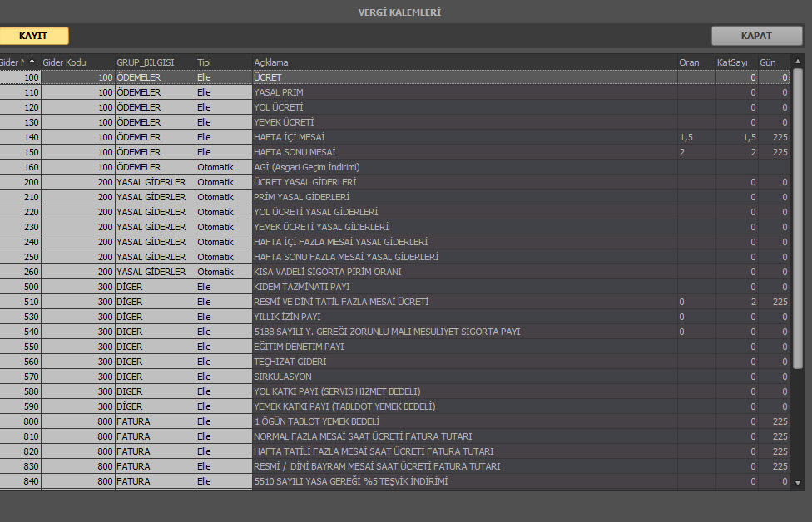The width and height of the screenshot is (812, 522).
Task: Click the Gün column header
Action: point(774,62)
